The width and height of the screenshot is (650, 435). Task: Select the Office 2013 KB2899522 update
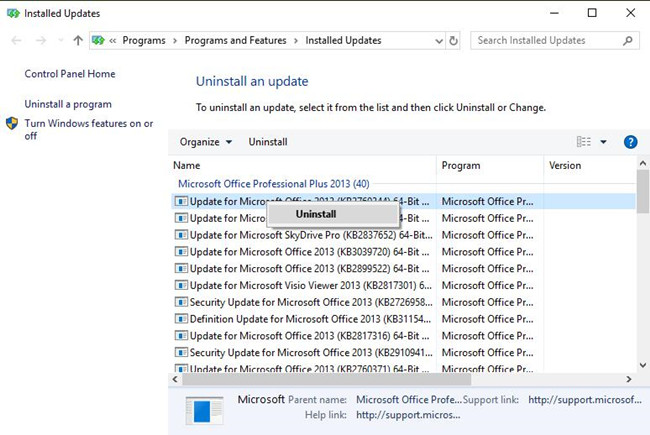[403, 269]
